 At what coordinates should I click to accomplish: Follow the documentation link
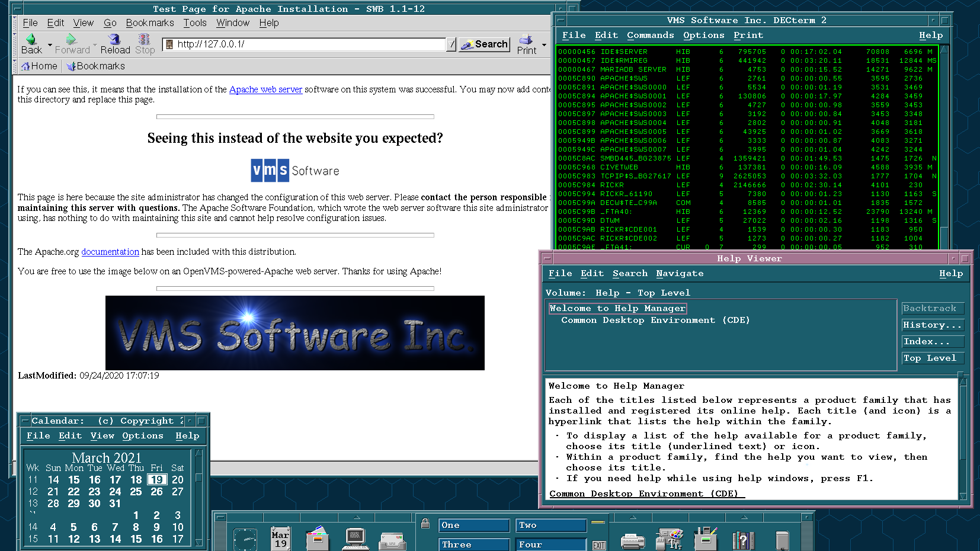(110, 252)
